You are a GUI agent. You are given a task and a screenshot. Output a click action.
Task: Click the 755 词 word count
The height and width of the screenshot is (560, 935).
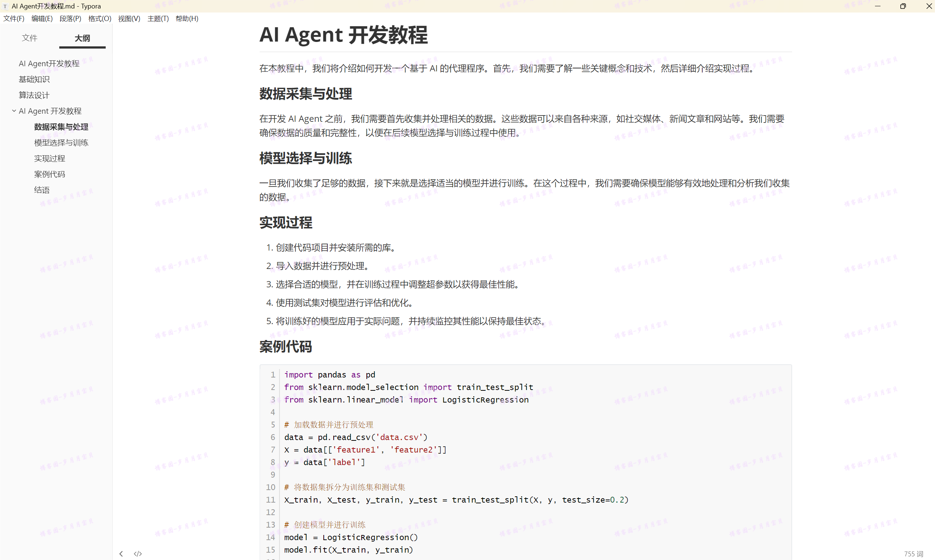[x=913, y=554]
